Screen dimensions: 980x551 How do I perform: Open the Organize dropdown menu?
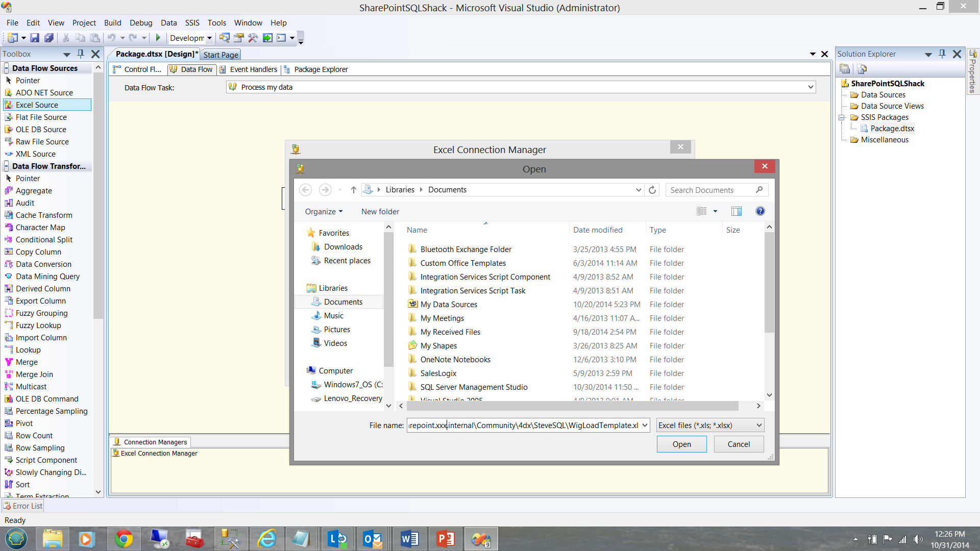tap(324, 211)
